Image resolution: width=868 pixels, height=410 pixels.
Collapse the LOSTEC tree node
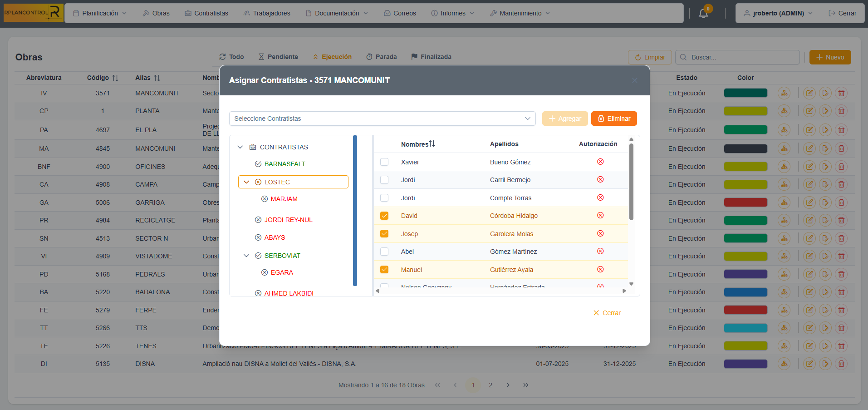point(246,182)
